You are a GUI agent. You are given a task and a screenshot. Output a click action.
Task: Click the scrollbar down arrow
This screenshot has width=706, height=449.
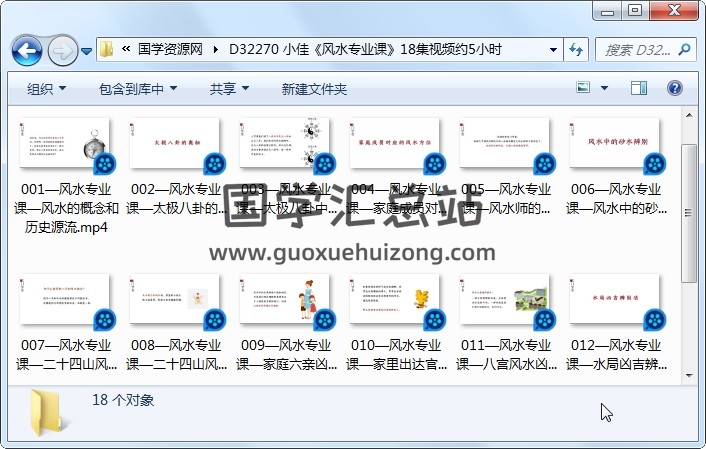point(689,375)
